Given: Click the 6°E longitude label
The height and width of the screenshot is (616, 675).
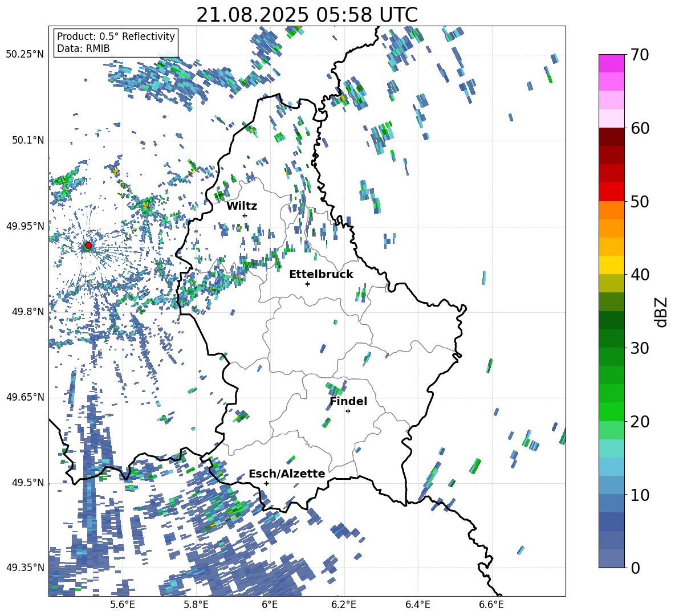Looking at the screenshot, I should coord(270,605).
